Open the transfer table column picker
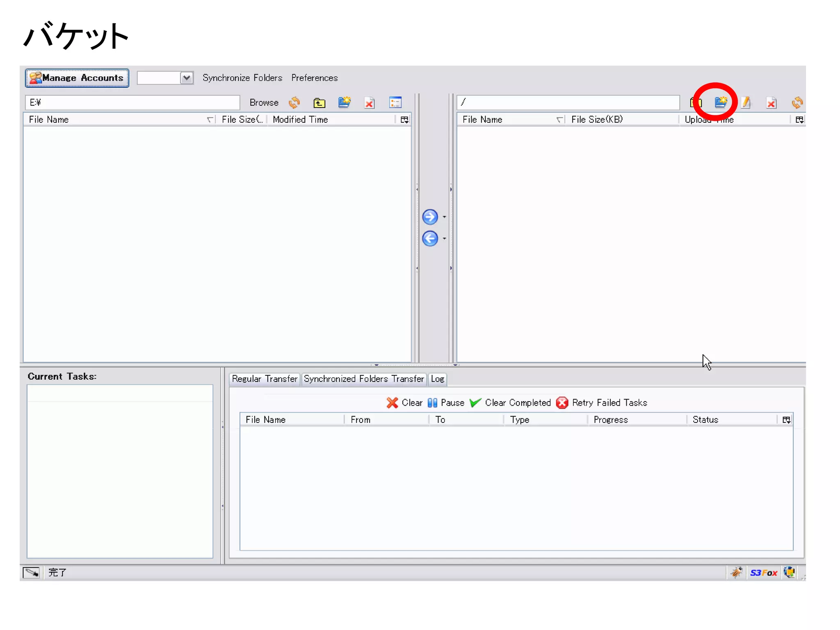 click(x=786, y=420)
